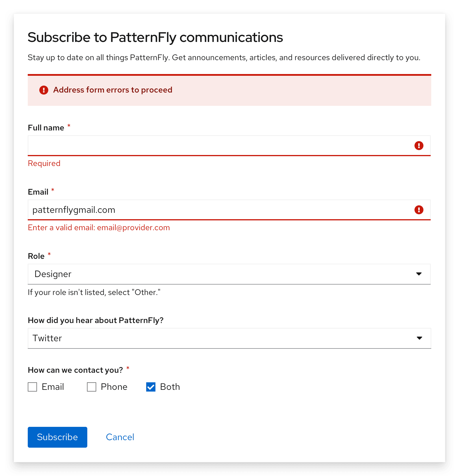This screenshot has height=476, width=459.
Task: Click the Email input with patternflygmail.com
Action: click(220, 210)
